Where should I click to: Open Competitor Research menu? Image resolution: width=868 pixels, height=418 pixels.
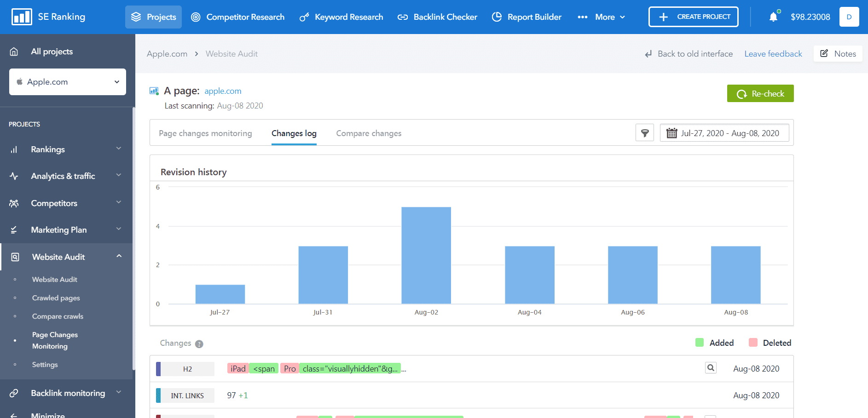pyautogui.click(x=237, y=17)
